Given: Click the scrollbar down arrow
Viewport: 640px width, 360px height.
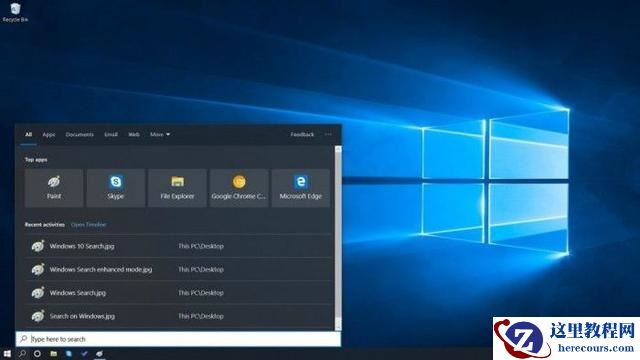Looking at the screenshot, I should point(338,326).
